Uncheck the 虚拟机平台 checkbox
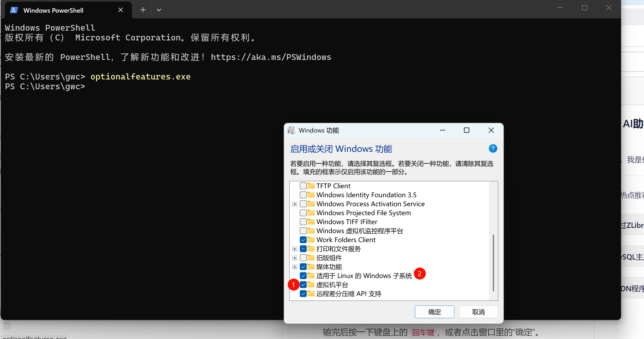Viewport: 644px width, 339px height. point(303,285)
